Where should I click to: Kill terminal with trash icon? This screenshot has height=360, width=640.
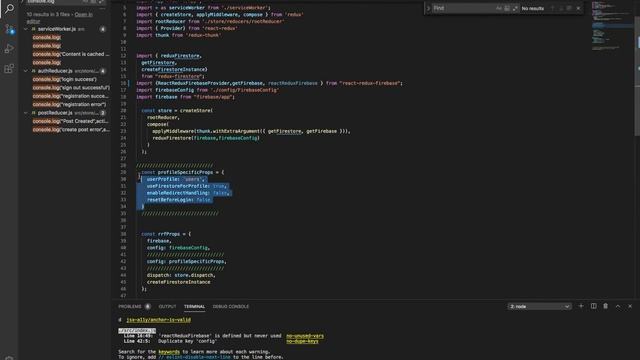tap(606, 306)
